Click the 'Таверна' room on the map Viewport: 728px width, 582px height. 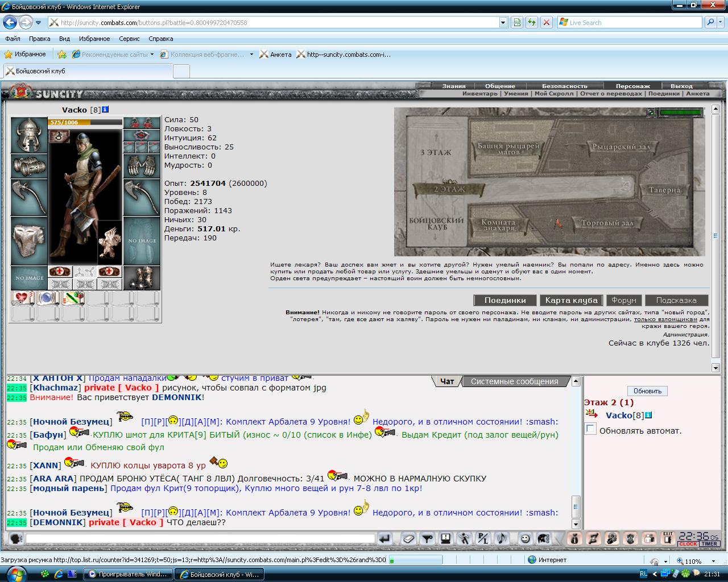pos(664,190)
